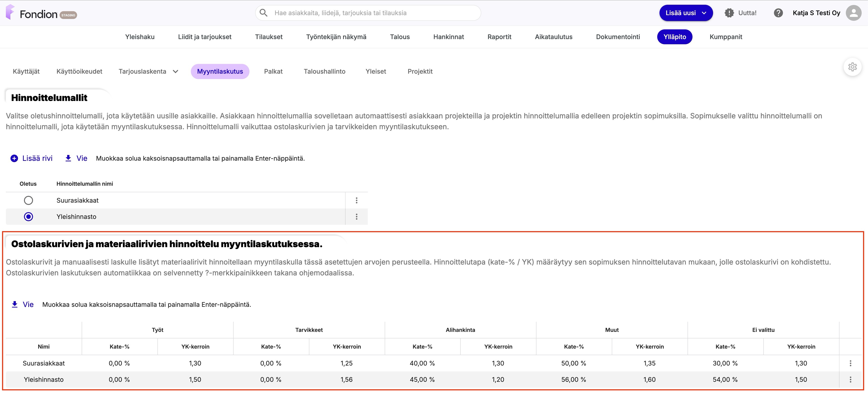Select Yleishinnasto Muut Kate-% 56,00 %
The height and width of the screenshot is (394, 868).
tap(574, 379)
